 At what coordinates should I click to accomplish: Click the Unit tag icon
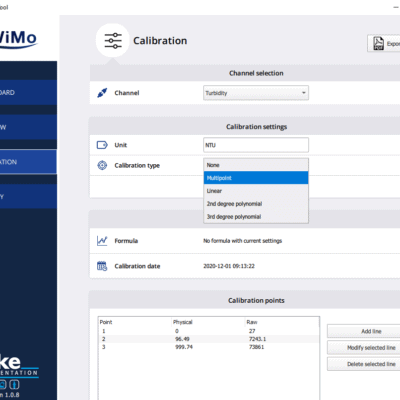[102, 145]
